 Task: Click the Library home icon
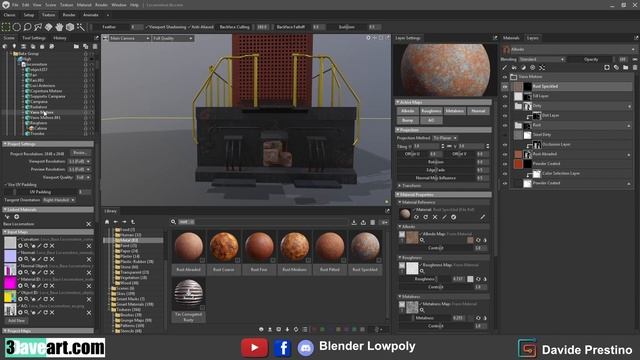point(107,222)
